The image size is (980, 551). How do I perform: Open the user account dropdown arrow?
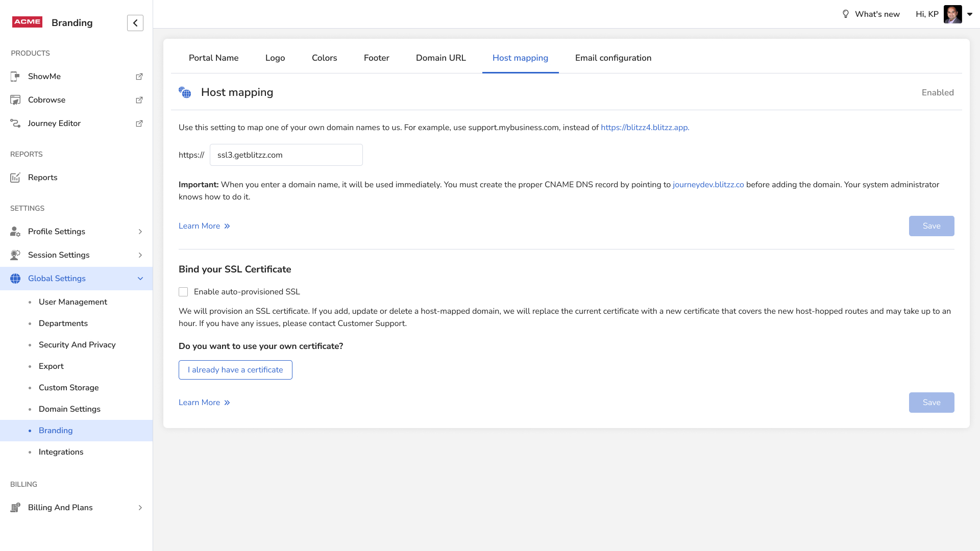pyautogui.click(x=970, y=14)
